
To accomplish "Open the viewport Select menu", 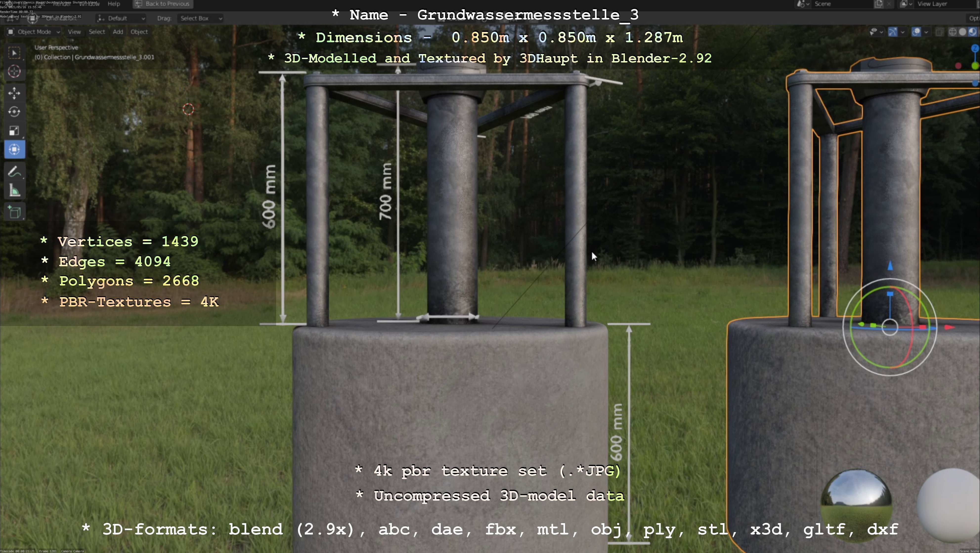I will click(97, 32).
